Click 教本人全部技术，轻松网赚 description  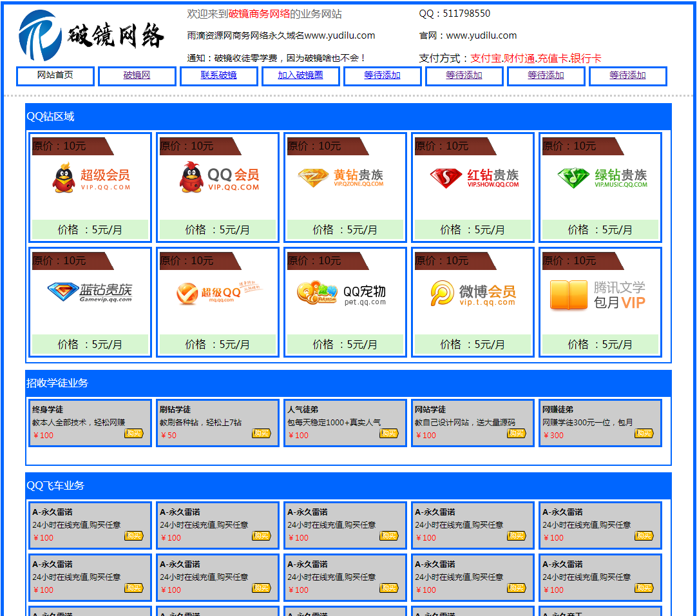click(79, 423)
